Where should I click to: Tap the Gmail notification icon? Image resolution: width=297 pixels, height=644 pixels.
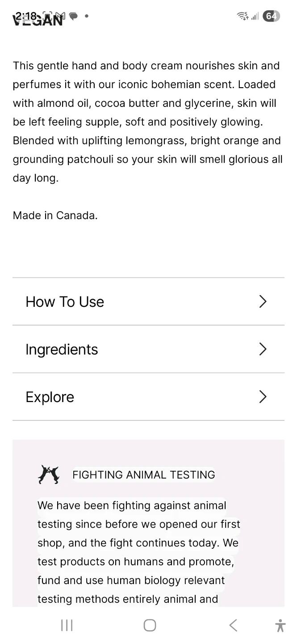tap(60, 16)
